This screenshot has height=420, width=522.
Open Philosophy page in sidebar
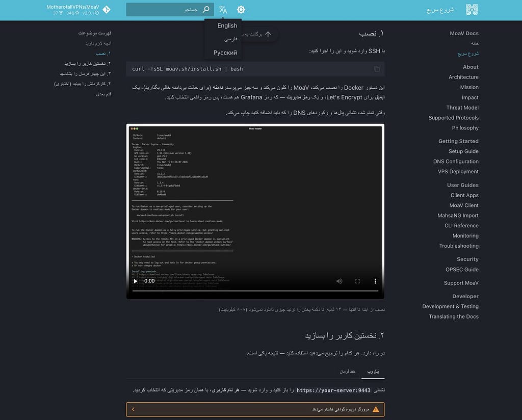(x=465, y=128)
